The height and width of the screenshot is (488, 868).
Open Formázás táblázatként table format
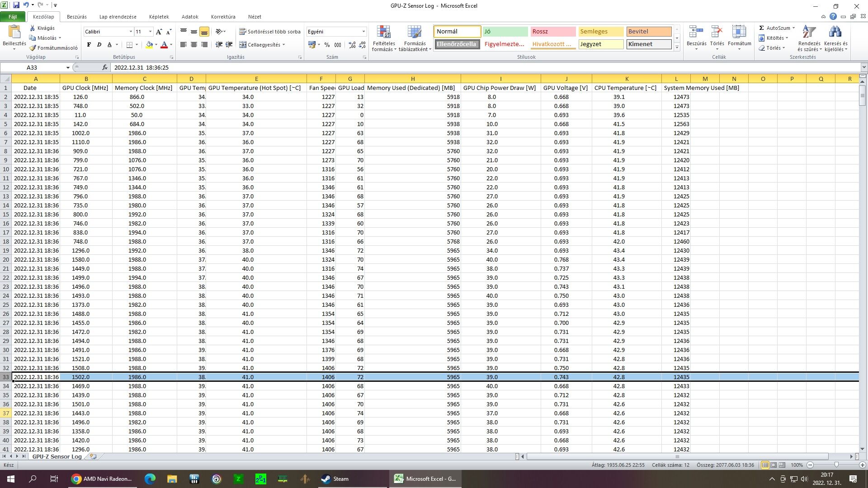click(415, 38)
